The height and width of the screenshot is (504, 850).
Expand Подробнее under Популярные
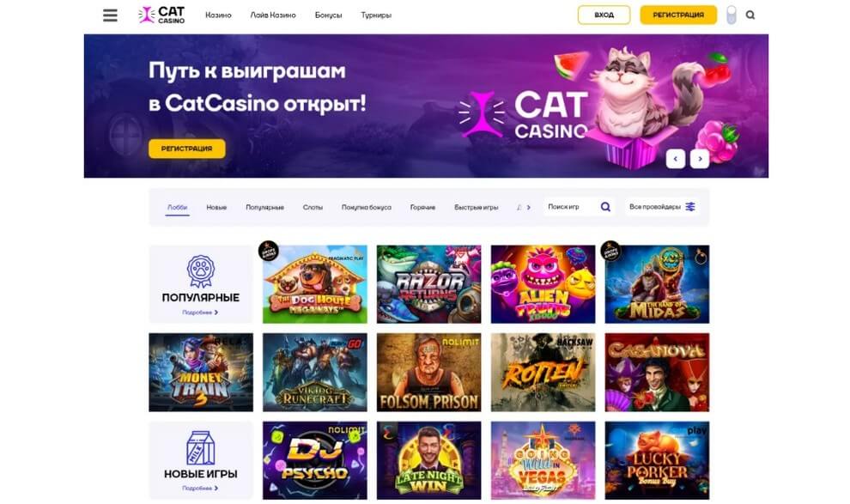coord(200,313)
